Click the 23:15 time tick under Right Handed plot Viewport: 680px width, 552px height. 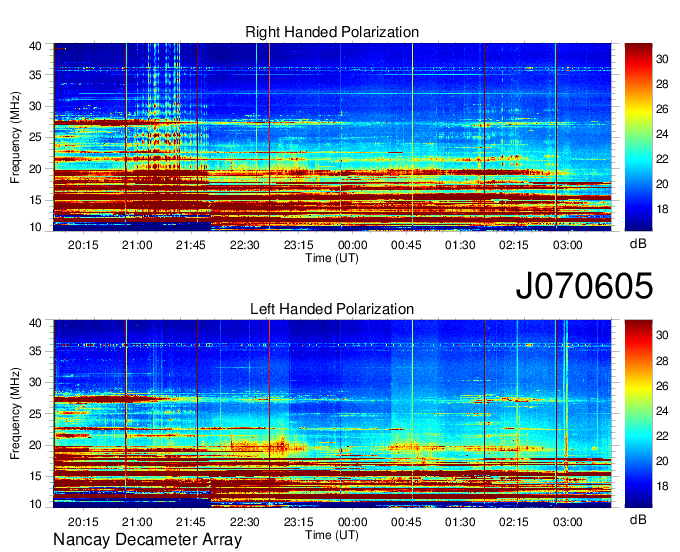tap(299, 245)
